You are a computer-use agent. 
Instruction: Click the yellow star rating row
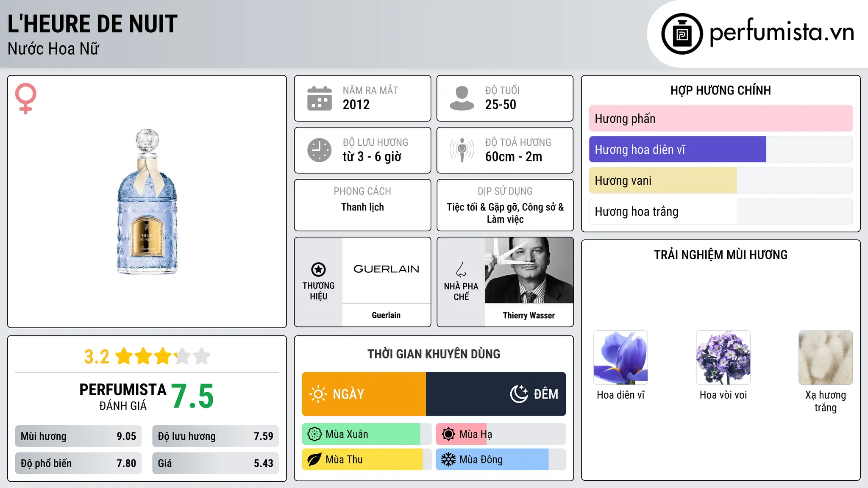click(x=163, y=356)
